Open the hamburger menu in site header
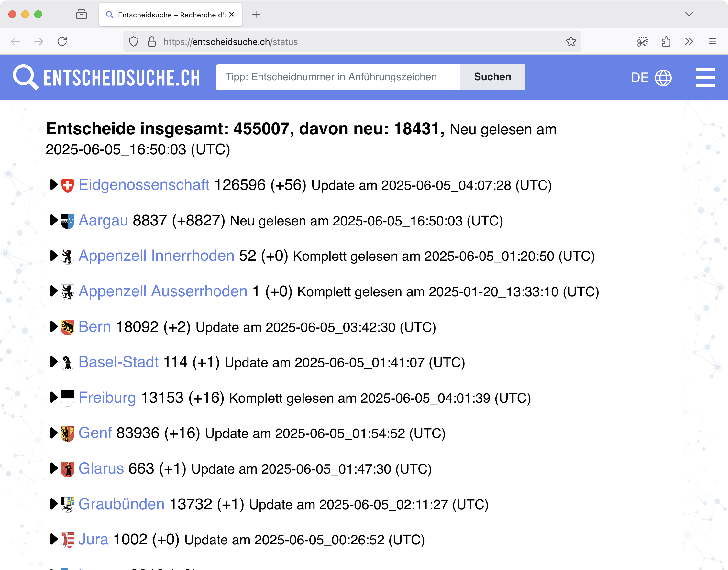Screen dimensions: 728x570 tap(705, 77)
